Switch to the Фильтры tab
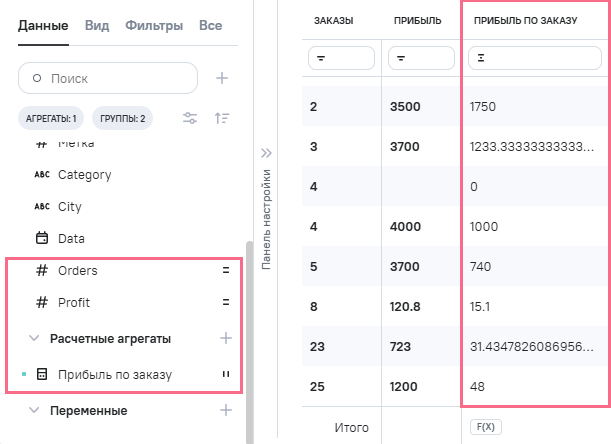The width and height of the screenshot is (611, 444). tap(154, 25)
